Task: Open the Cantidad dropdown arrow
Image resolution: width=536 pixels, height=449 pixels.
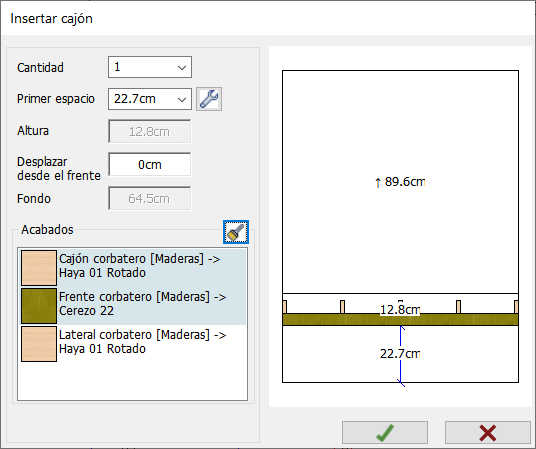Action: [x=182, y=67]
